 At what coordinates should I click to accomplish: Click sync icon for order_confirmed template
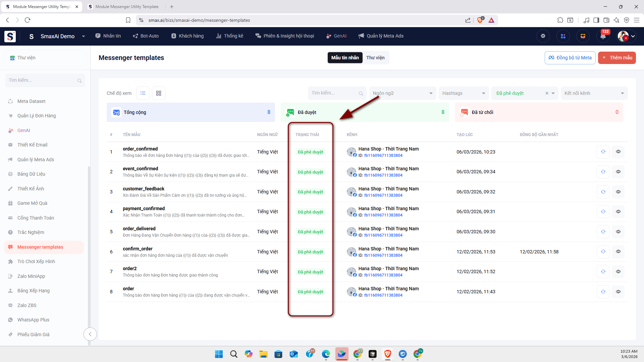tap(603, 152)
